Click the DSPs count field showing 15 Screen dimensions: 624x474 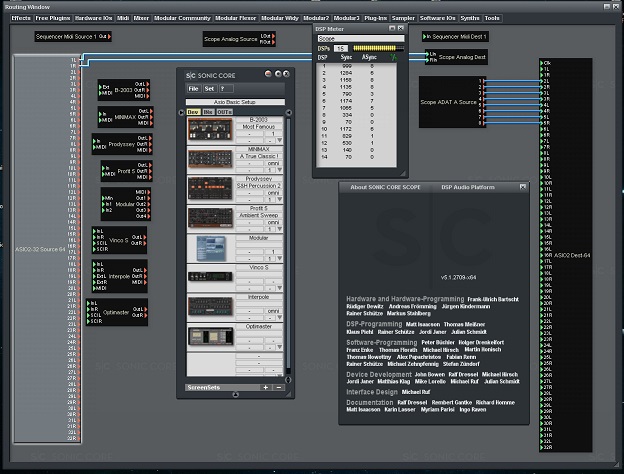point(340,49)
